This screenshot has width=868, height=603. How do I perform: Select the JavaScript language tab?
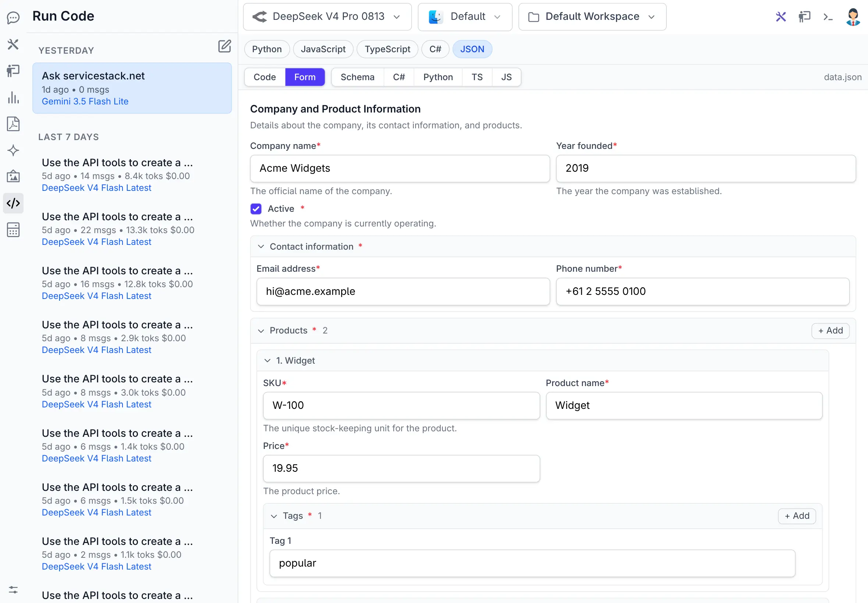323,49
